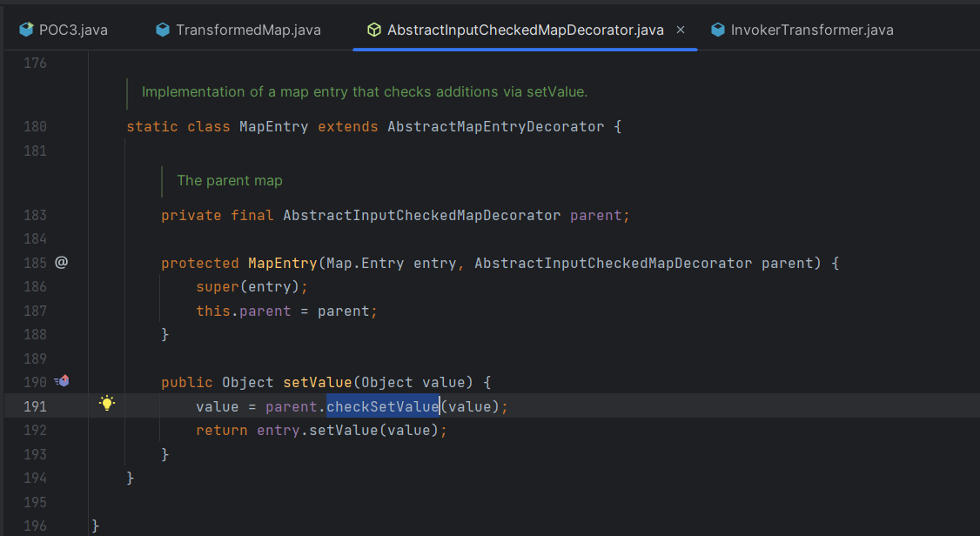Click "The parent map" doc comment

(x=230, y=181)
